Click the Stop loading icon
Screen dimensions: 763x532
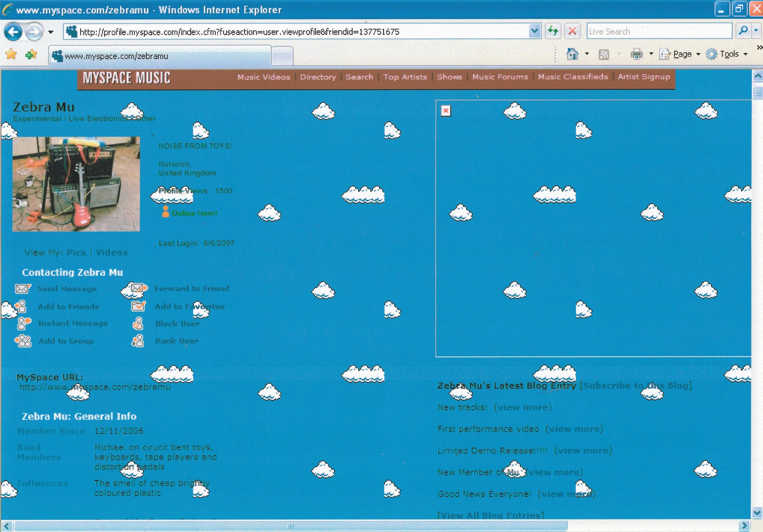(x=573, y=31)
